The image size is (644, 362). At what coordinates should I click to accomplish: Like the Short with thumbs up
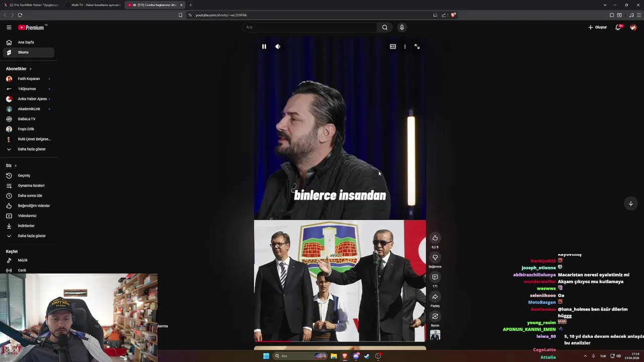pyautogui.click(x=435, y=238)
